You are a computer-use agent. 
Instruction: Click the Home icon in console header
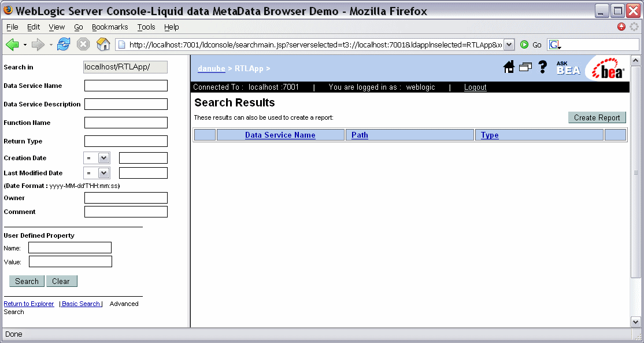click(509, 67)
